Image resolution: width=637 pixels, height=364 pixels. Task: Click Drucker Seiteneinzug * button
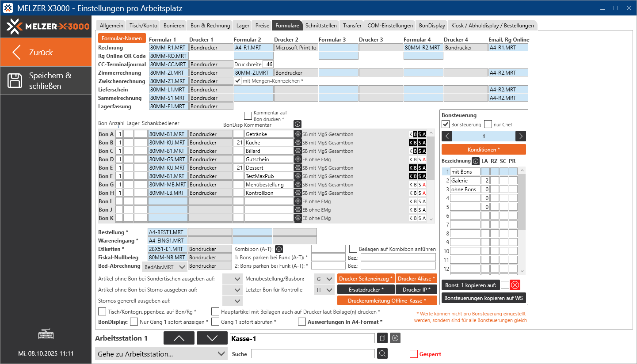[366, 279]
